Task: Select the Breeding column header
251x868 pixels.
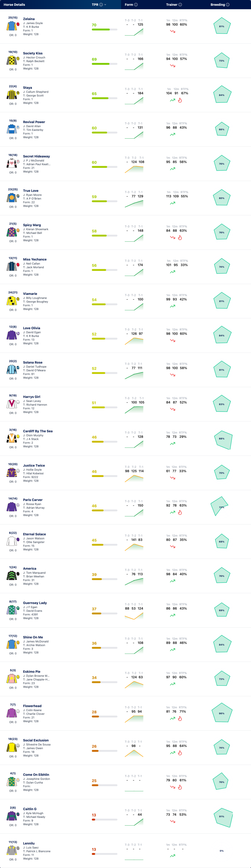Action: tap(218, 5)
